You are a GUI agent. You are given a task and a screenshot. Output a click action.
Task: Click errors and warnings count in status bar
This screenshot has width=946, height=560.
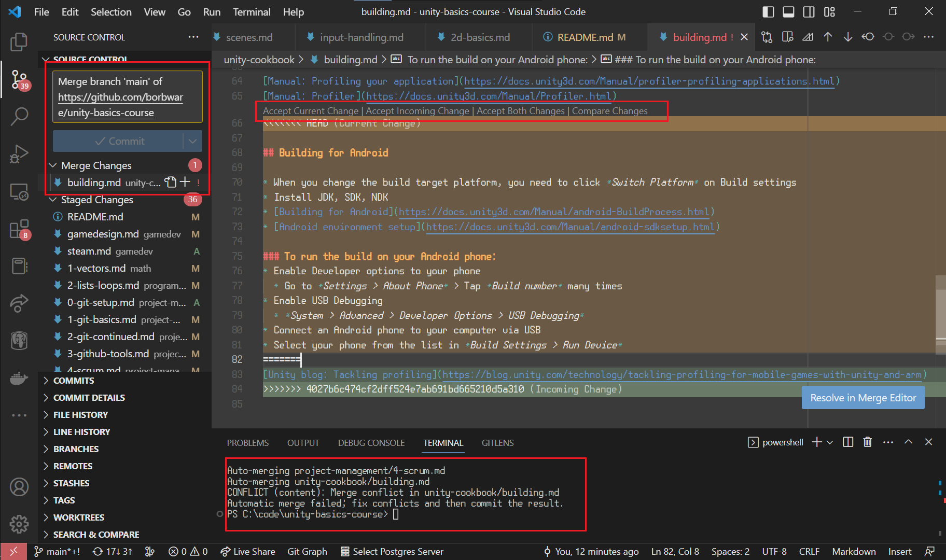coord(188,552)
